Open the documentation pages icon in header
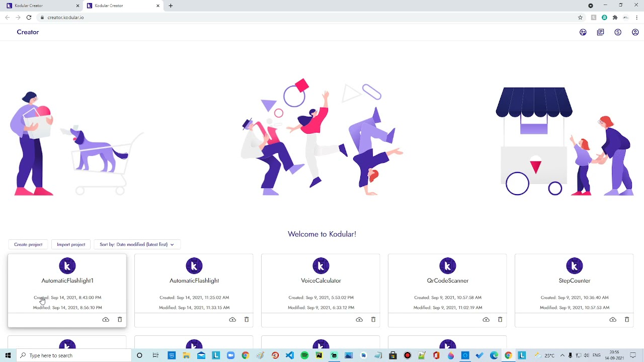This screenshot has height=362, width=644. click(x=601, y=32)
